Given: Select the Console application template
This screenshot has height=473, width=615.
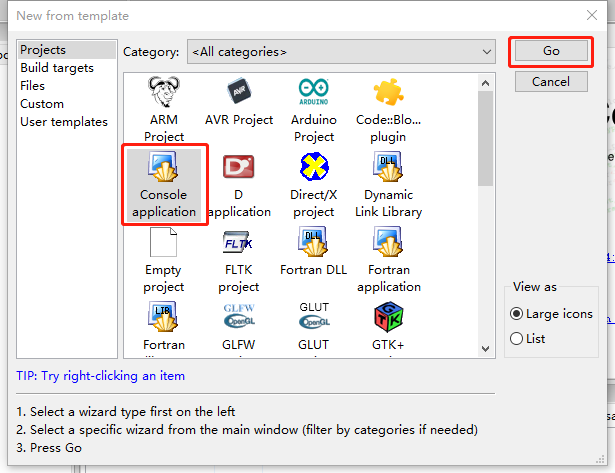Looking at the screenshot, I should (164, 184).
